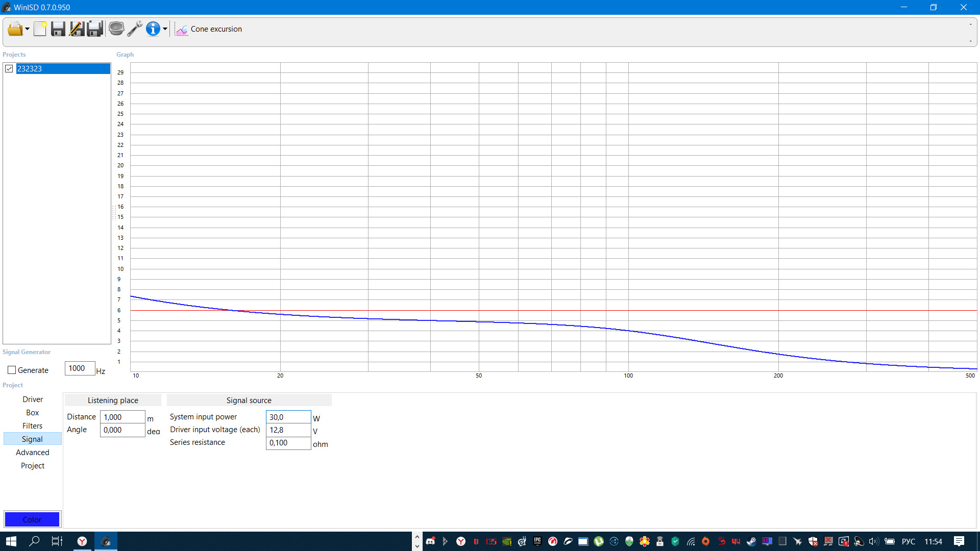Viewport: 980px width, 551px height.
Task: Open uTorrent tray icon
Action: point(599,541)
